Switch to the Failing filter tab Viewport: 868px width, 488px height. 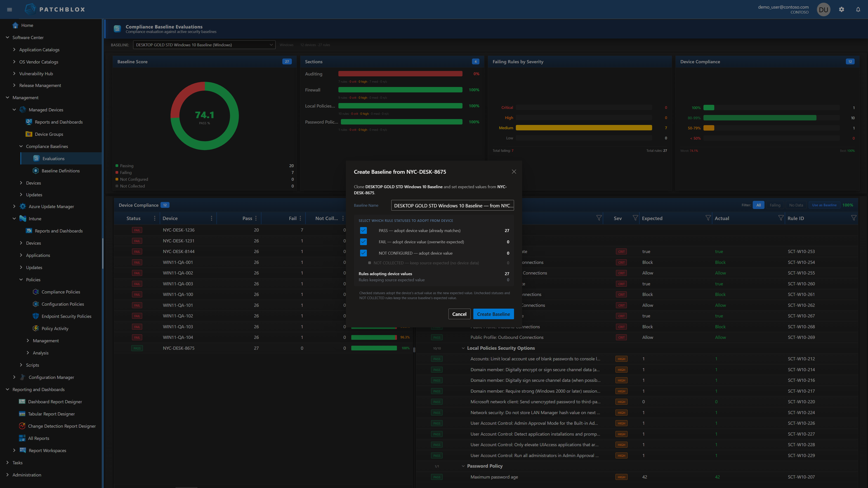pyautogui.click(x=775, y=205)
